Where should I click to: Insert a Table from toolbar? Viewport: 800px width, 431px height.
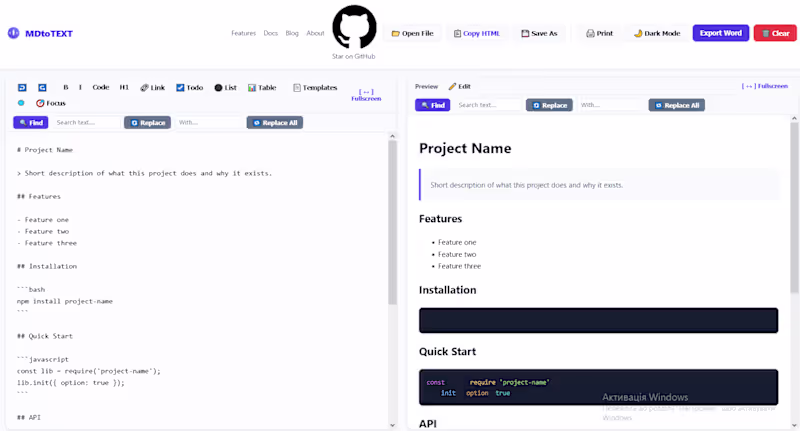coord(262,88)
